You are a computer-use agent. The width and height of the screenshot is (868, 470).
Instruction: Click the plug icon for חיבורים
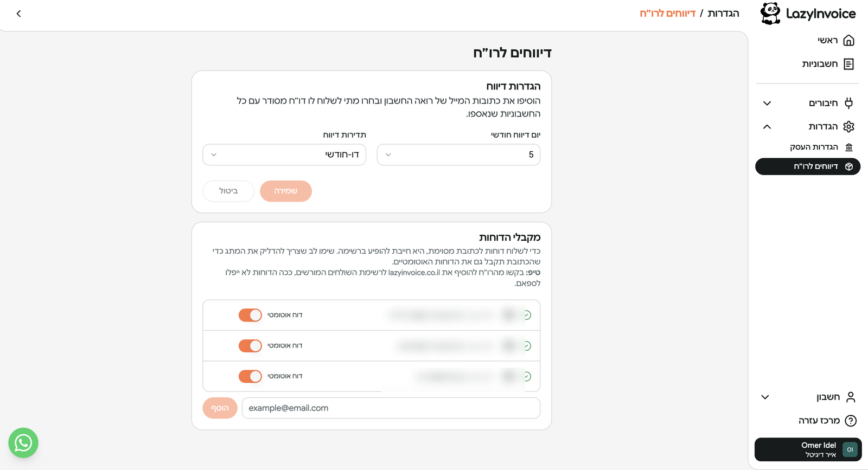click(849, 103)
